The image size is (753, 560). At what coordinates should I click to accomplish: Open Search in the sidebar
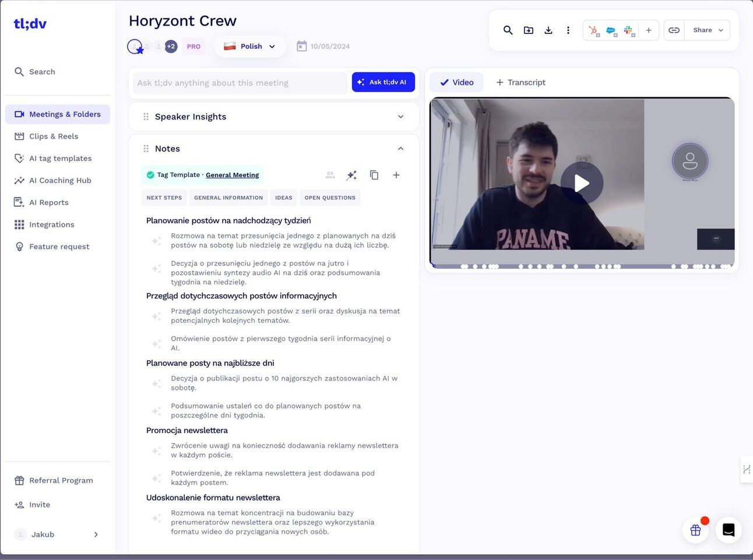tap(35, 72)
